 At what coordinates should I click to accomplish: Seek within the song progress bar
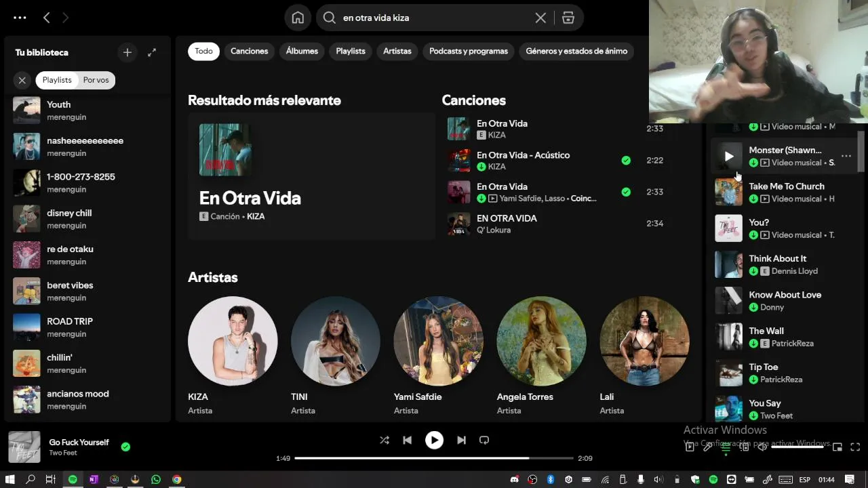[434, 458]
